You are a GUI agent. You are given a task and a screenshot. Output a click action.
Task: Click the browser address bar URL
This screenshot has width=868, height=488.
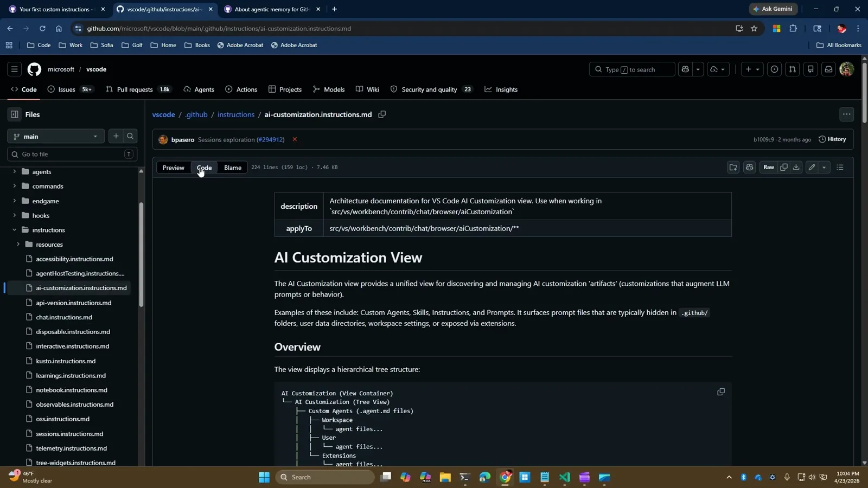(219, 29)
